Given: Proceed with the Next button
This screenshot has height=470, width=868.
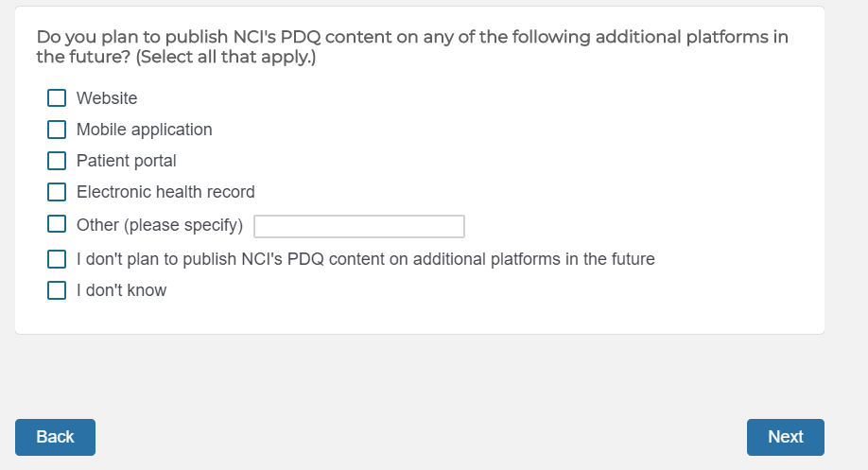Looking at the screenshot, I should [785, 437].
